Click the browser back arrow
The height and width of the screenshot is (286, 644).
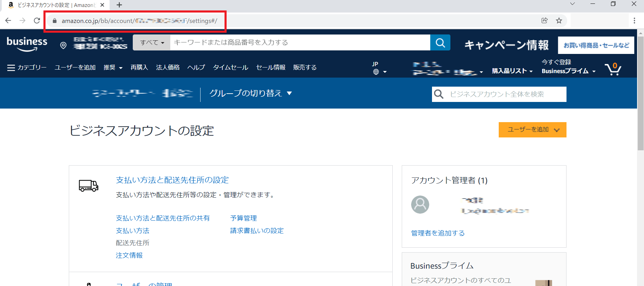(8, 21)
